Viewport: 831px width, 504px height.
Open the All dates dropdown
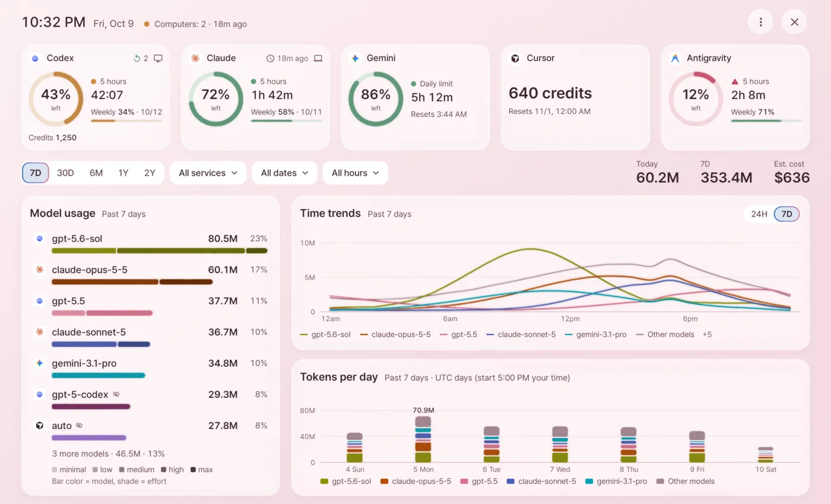pos(285,173)
